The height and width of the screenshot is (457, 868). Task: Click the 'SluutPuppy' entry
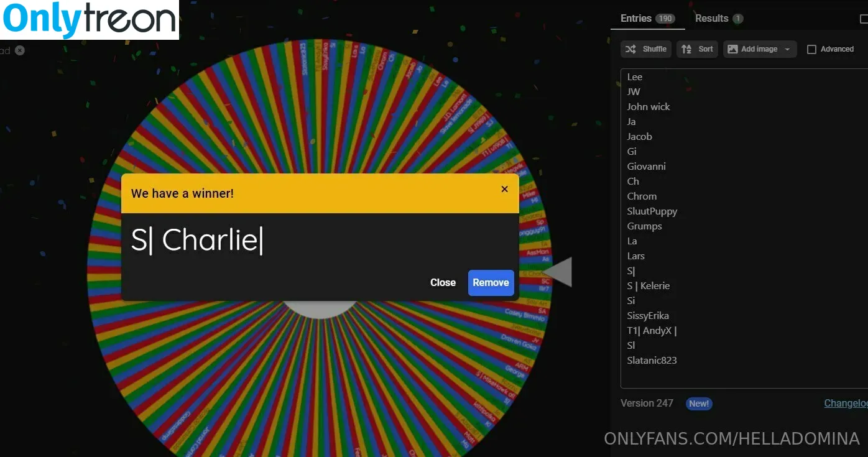tap(652, 211)
